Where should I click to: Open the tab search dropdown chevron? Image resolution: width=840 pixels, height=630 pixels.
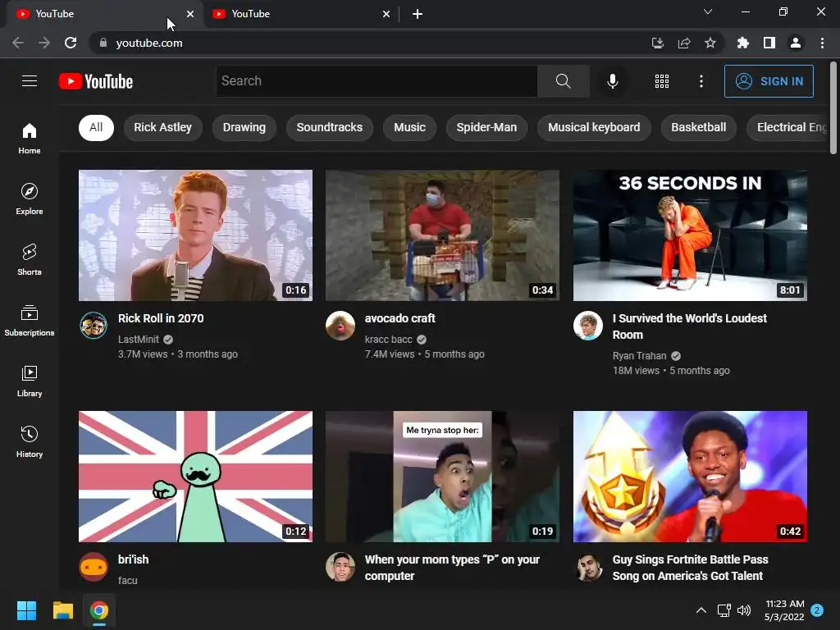click(x=708, y=11)
